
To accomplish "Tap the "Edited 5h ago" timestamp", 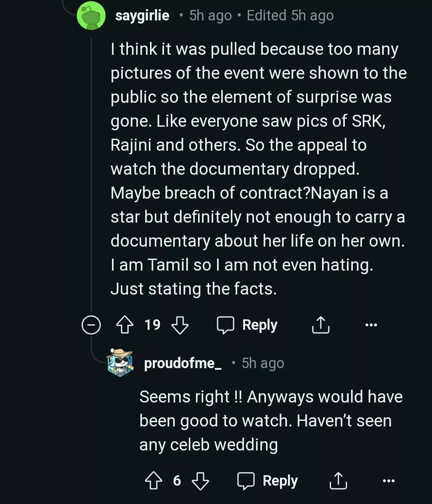I will 290,16.
